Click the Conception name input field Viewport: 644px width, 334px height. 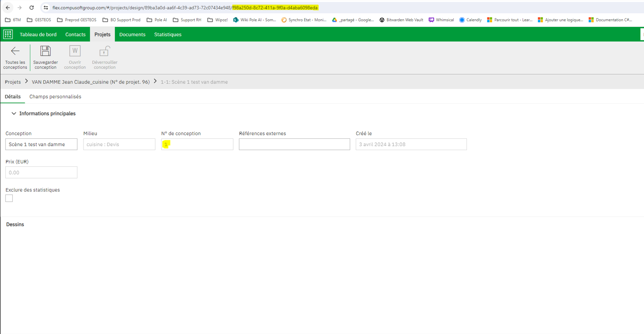41,144
